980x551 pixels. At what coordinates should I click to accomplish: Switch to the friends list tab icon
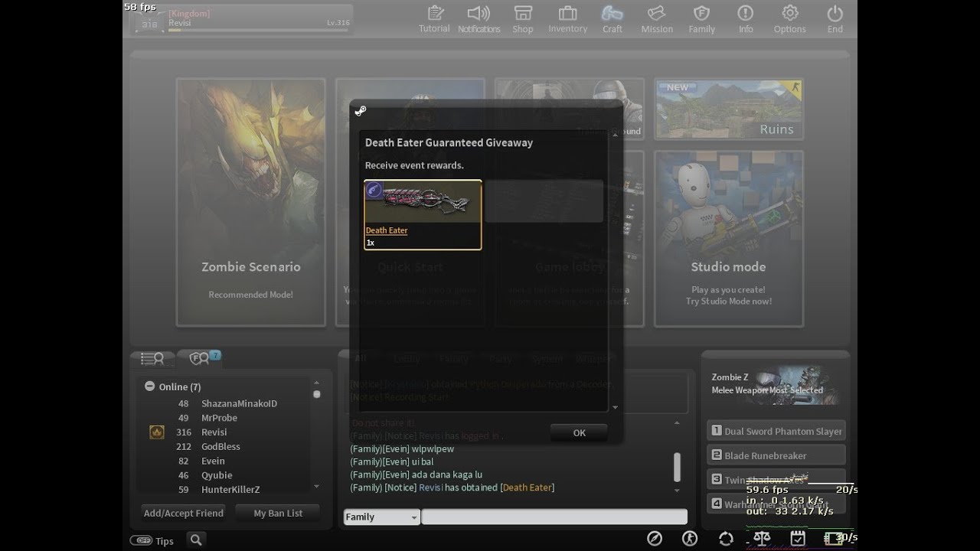click(152, 358)
